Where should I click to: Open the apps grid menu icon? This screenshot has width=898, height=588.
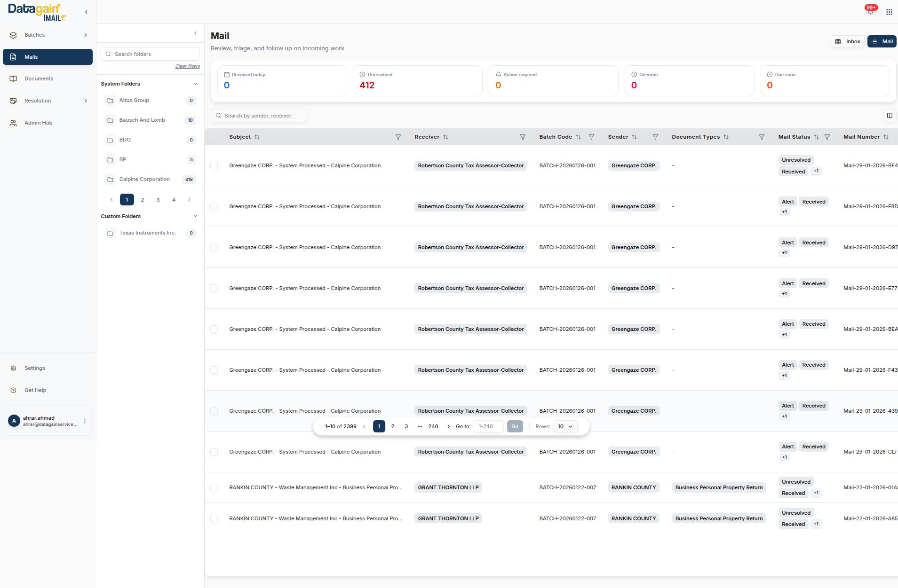click(x=889, y=12)
